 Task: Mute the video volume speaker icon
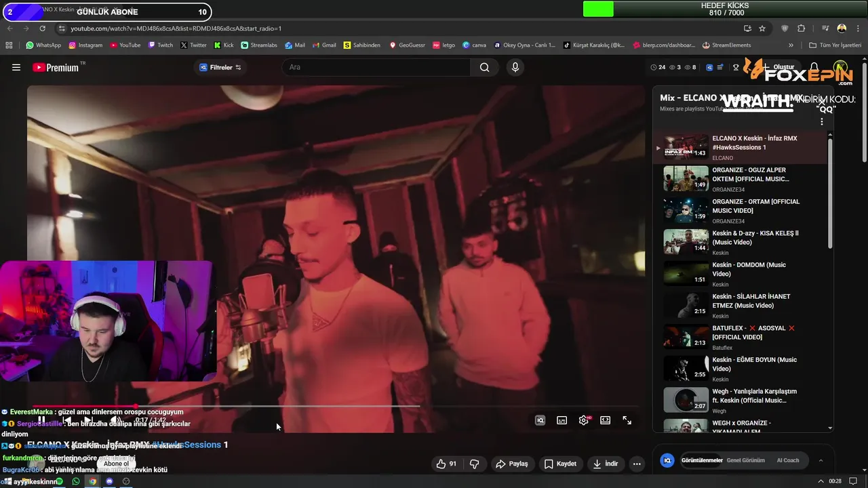coord(115,420)
